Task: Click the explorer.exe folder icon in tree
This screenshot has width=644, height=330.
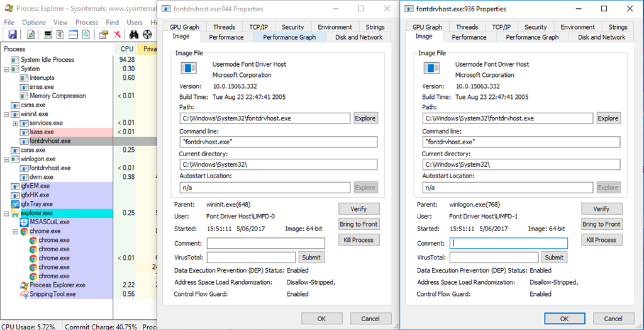Action: point(15,213)
